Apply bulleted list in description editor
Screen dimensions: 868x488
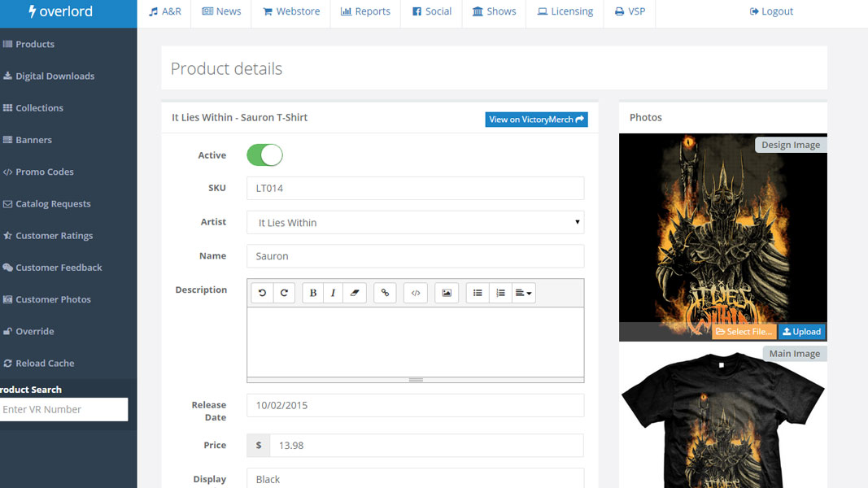[478, 293]
